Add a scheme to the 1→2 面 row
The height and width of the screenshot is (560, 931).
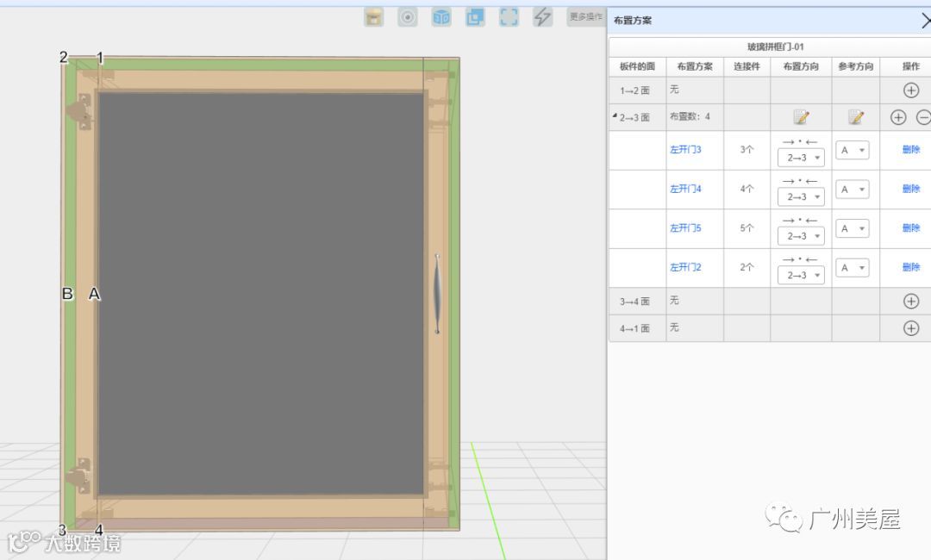click(911, 90)
